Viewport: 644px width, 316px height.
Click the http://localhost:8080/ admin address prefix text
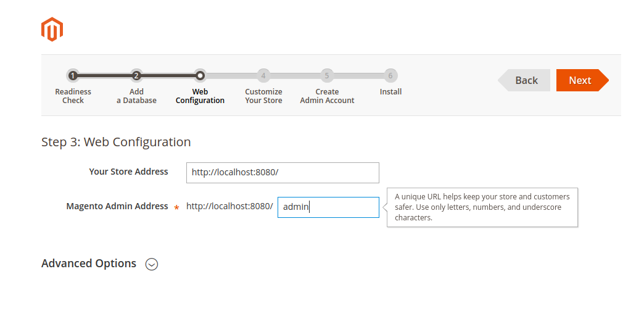(229, 206)
